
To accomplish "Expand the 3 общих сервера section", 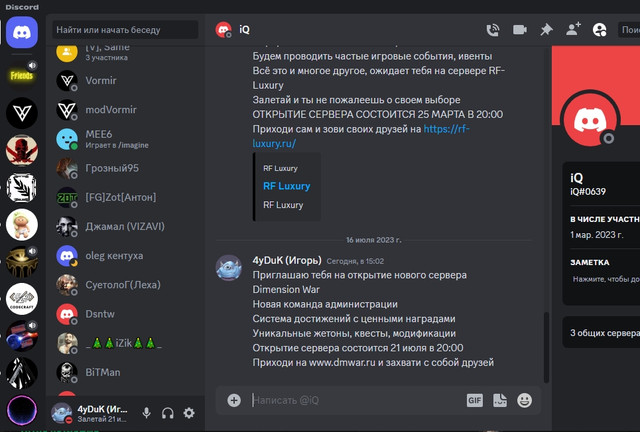I will [x=601, y=333].
